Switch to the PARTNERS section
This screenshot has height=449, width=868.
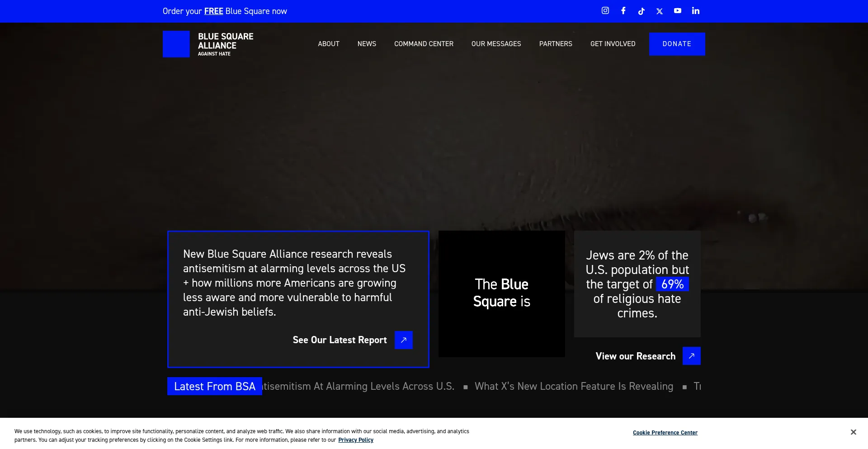click(x=556, y=44)
